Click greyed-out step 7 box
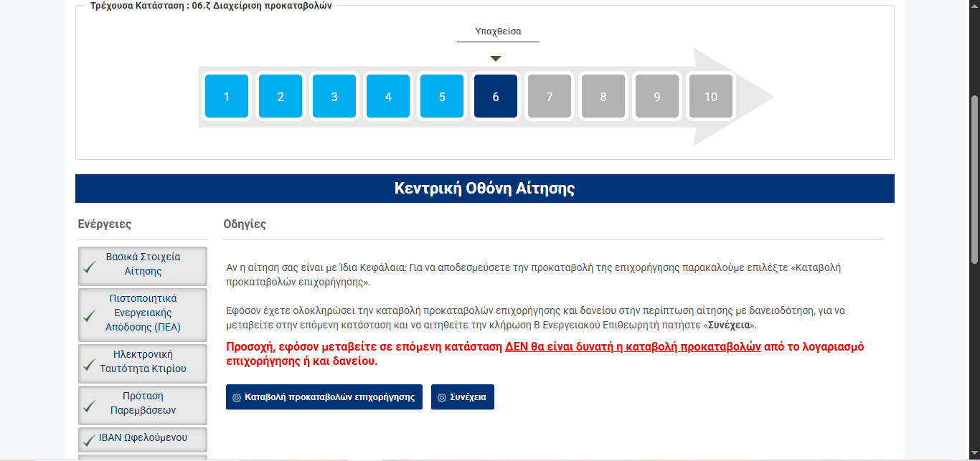 click(550, 97)
